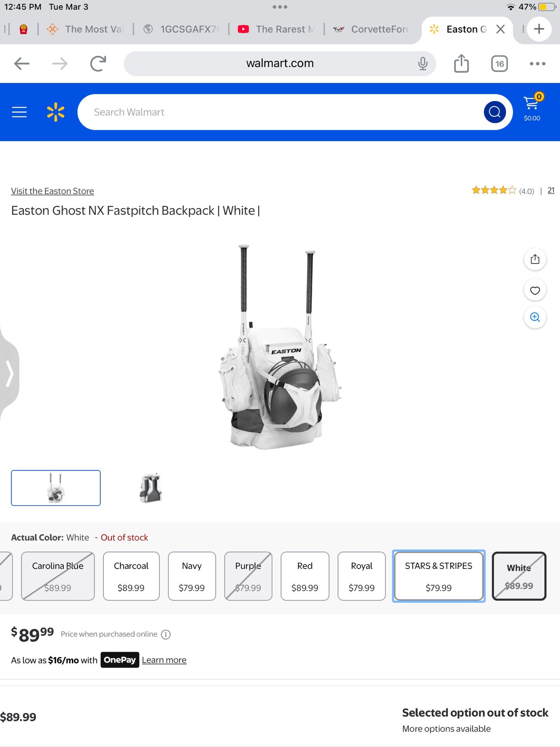
Task: Open browser more options menu
Action: click(537, 63)
